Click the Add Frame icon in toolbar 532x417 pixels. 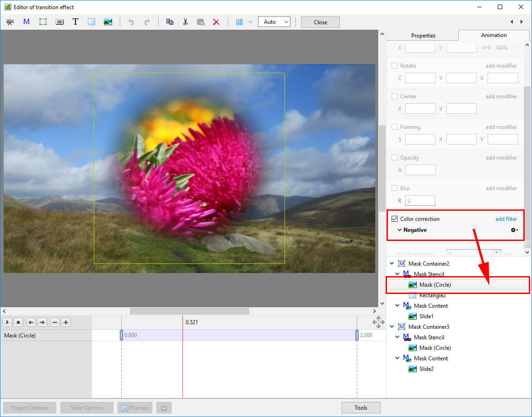point(43,22)
